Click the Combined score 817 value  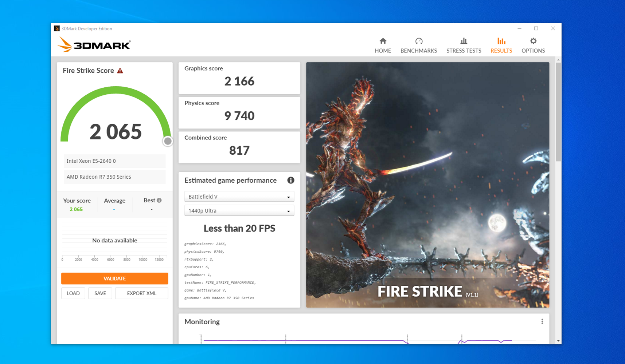pyautogui.click(x=239, y=150)
